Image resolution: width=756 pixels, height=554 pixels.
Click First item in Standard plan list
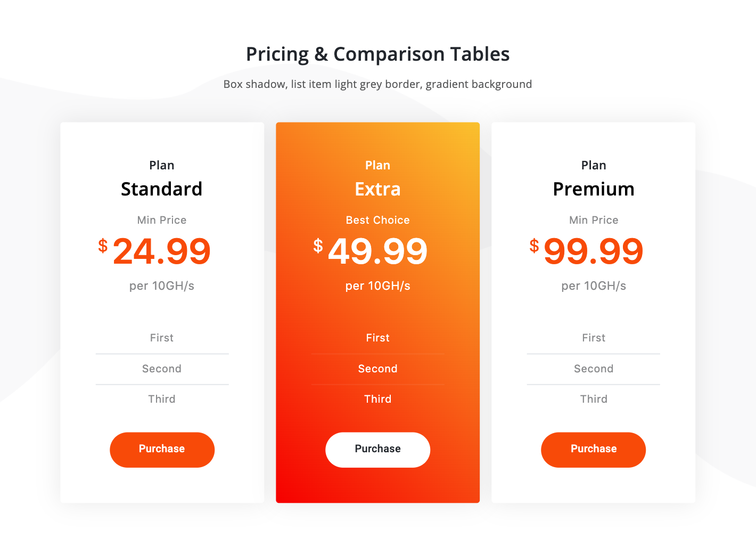pyautogui.click(x=162, y=338)
